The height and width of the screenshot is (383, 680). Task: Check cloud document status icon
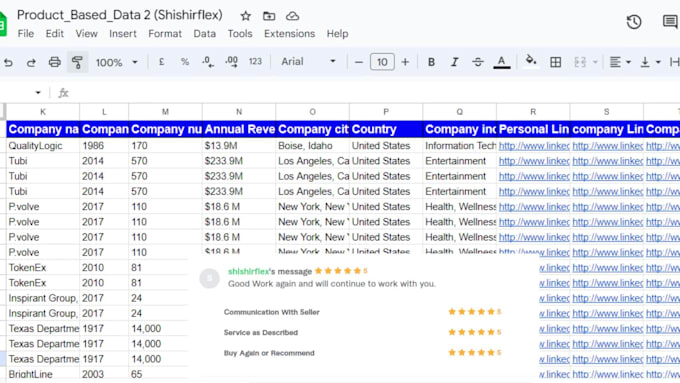pos(293,16)
